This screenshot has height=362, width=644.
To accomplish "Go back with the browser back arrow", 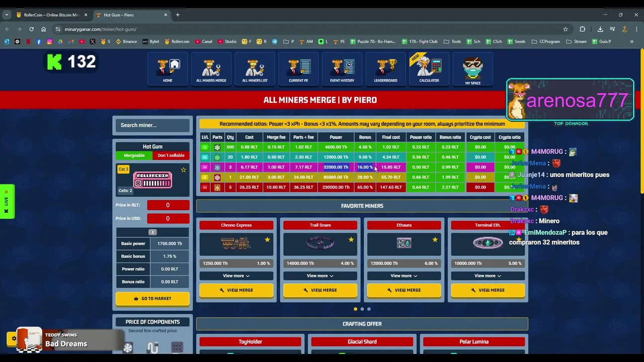I will click(x=7, y=29).
